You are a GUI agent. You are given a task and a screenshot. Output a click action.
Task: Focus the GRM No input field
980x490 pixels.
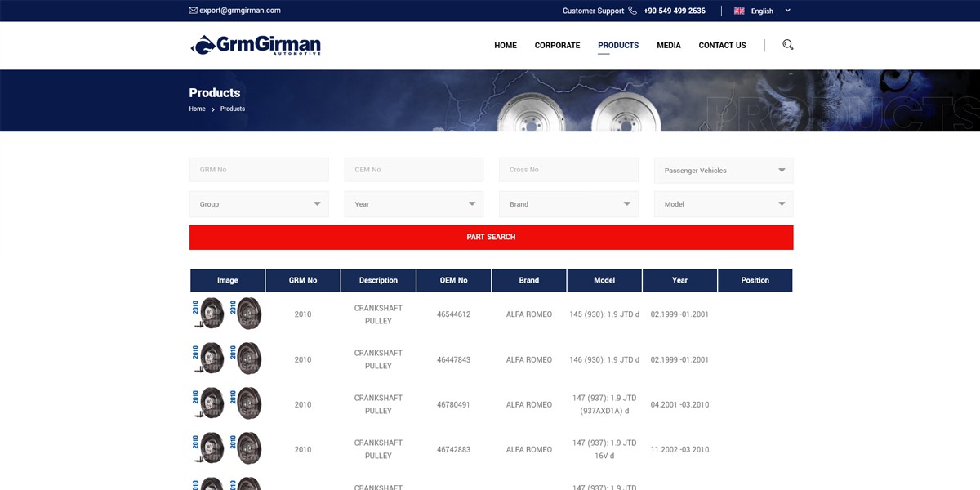pyautogui.click(x=259, y=170)
